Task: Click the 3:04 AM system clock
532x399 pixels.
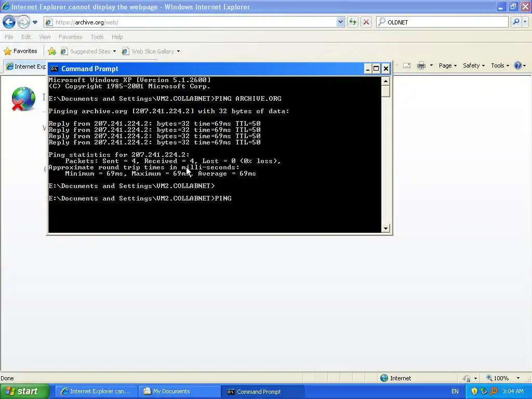Action: coord(513,391)
